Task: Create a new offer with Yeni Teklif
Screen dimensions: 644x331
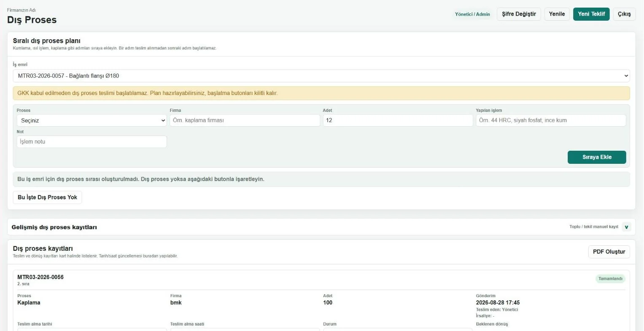Action: (591, 14)
